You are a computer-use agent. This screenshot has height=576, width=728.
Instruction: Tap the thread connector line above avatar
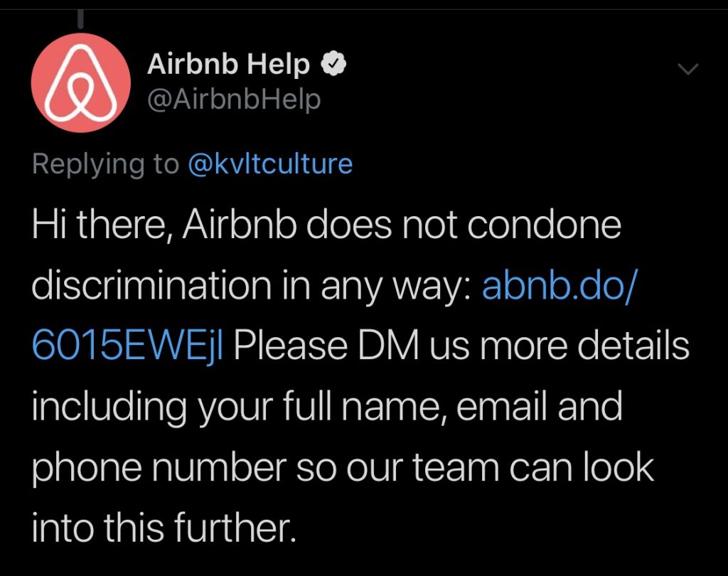pos(81,19)
